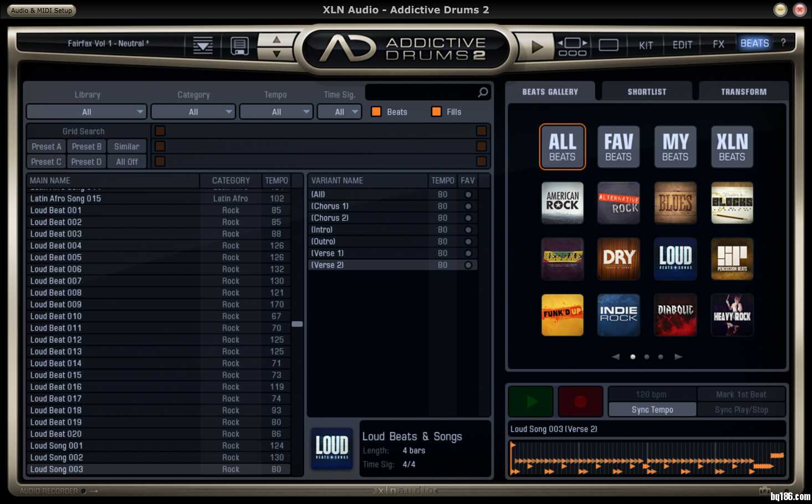
Task: Click in the beat search field
Action: coord(421,92)
